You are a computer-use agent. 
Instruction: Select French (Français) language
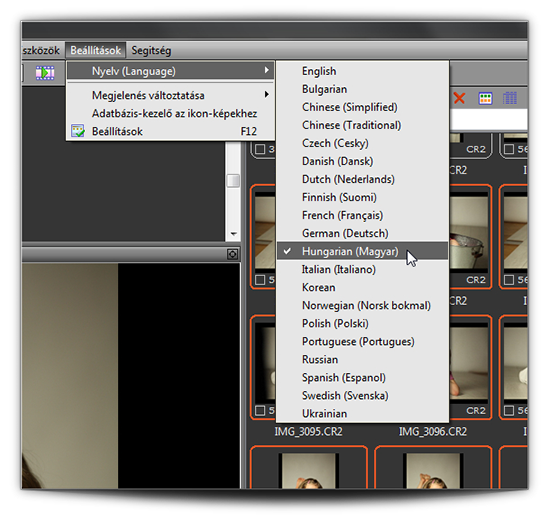362,215
